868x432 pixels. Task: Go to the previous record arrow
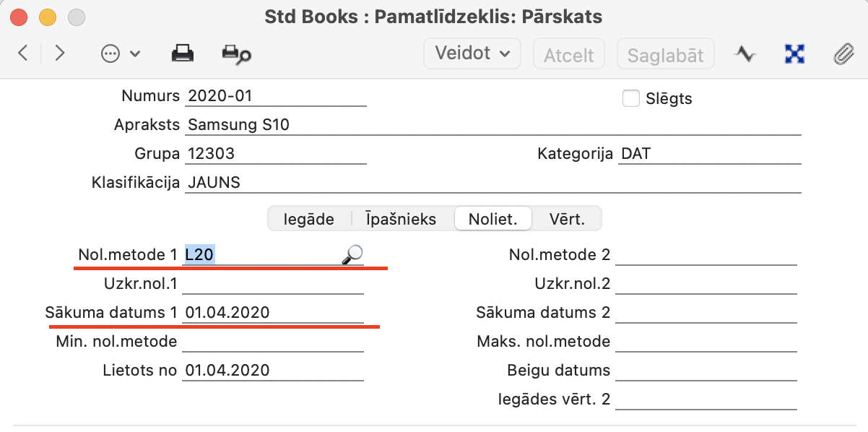point(23,53)
